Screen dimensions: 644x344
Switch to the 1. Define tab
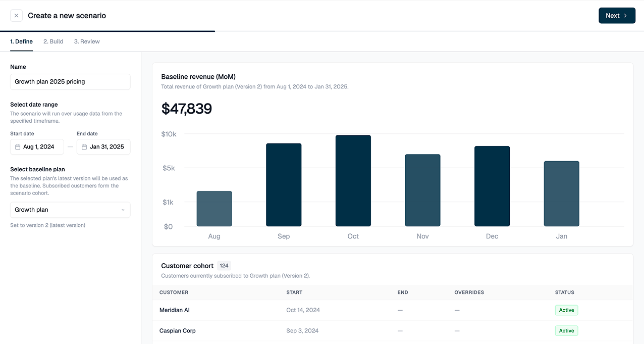[x=22, y=41]
